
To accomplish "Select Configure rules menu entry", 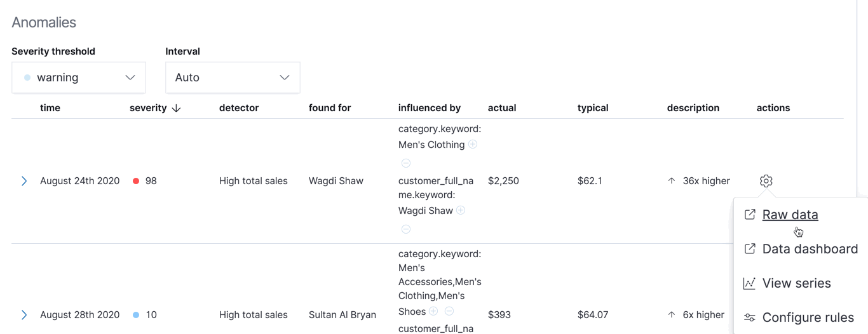I will point(808,317).
